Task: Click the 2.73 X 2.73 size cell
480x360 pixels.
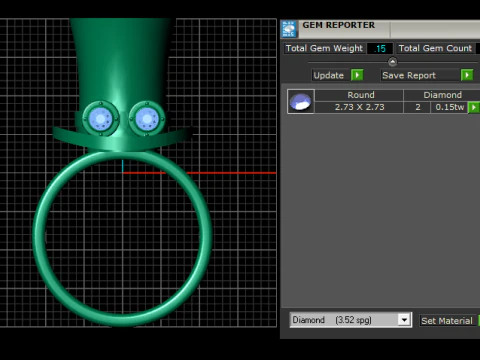Action: [x=359, y=107]
